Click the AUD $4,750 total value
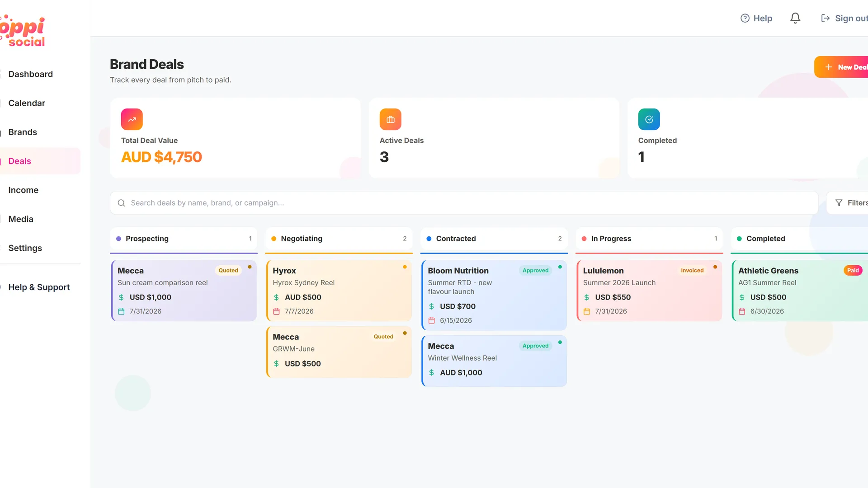The width and height of the screenshot is (868, 488). [161, 157]
